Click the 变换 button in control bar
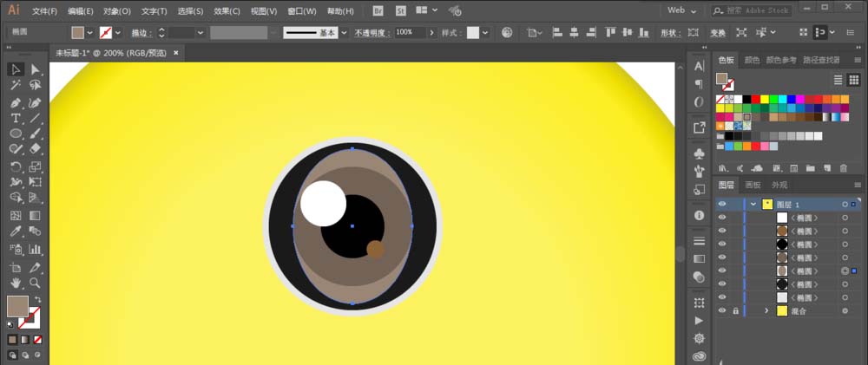 718,33
